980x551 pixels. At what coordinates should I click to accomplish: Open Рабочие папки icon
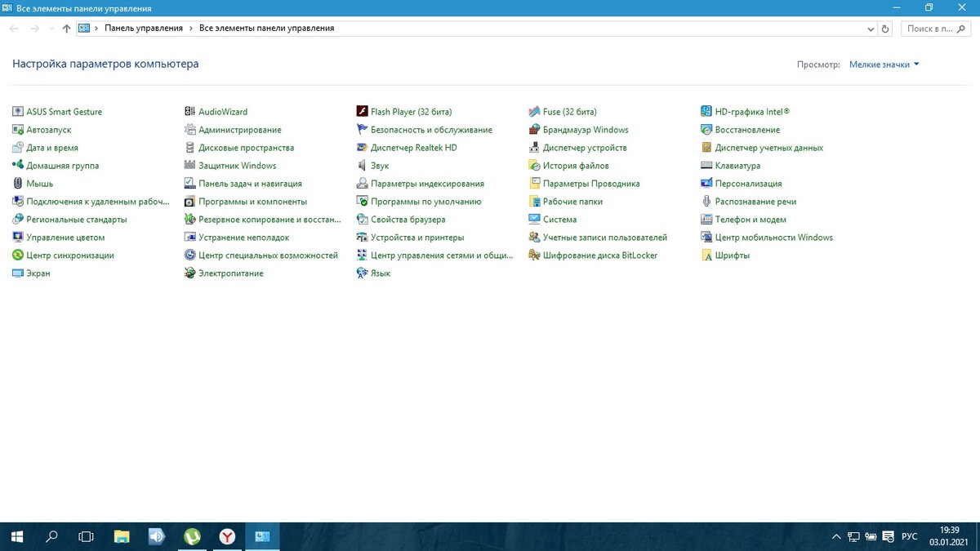coord(535,202)
